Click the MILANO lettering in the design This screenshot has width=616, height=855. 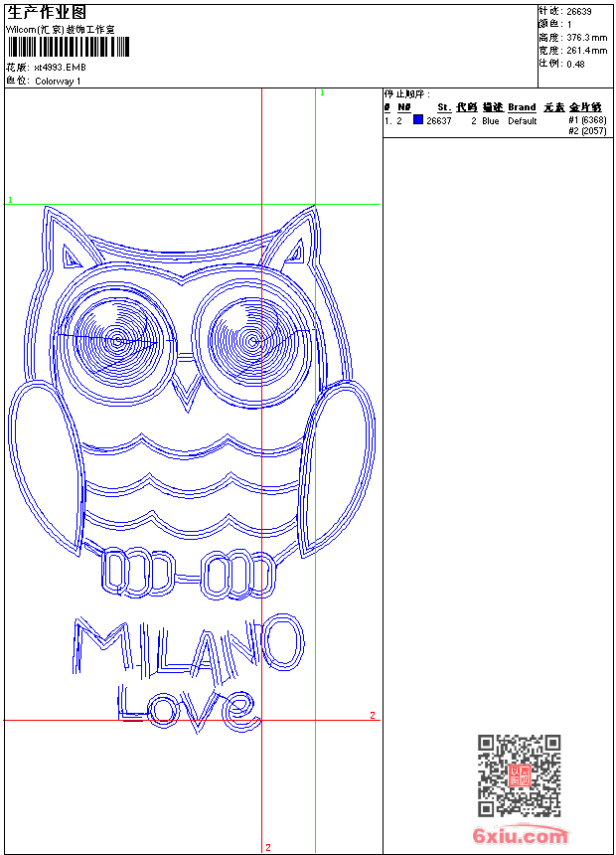coord(187,646)
